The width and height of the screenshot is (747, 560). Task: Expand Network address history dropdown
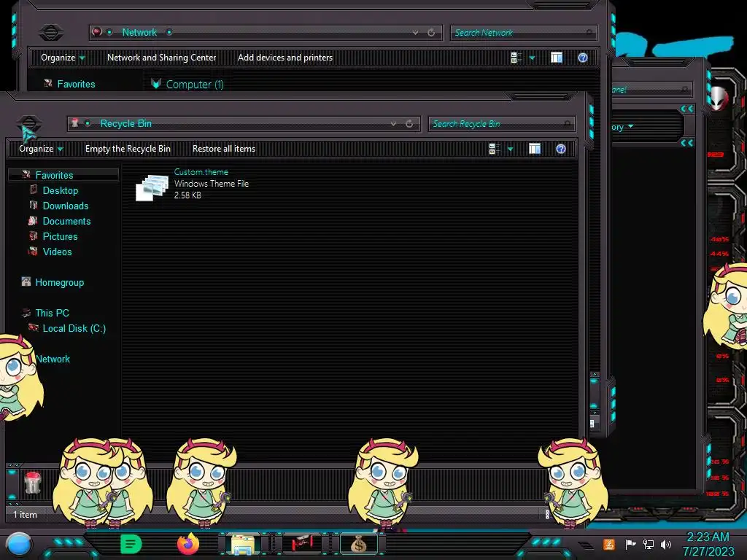pos(415,32)
